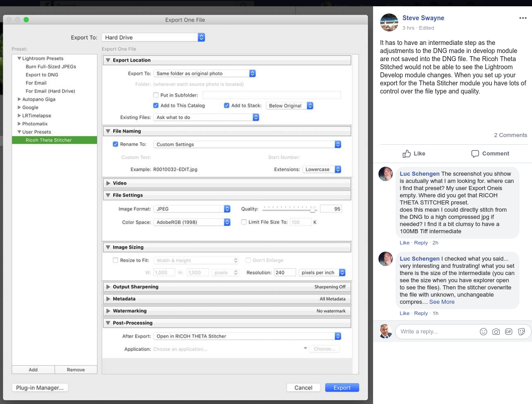Enable Limit File Size To checkbox
Image resolution: width=532 pixels, height=404 pixels.
click(x=244, y=222)
